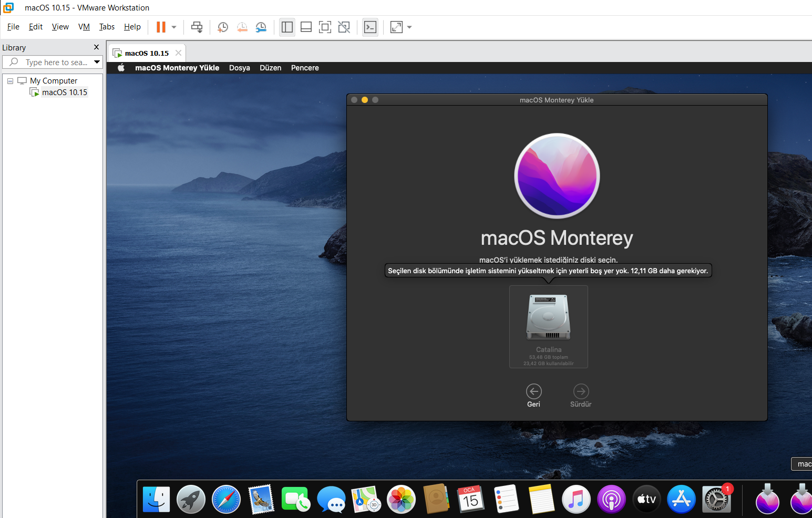Go back with the Geri button
Screen dimensions: 812x518
(x=533, y=396)
